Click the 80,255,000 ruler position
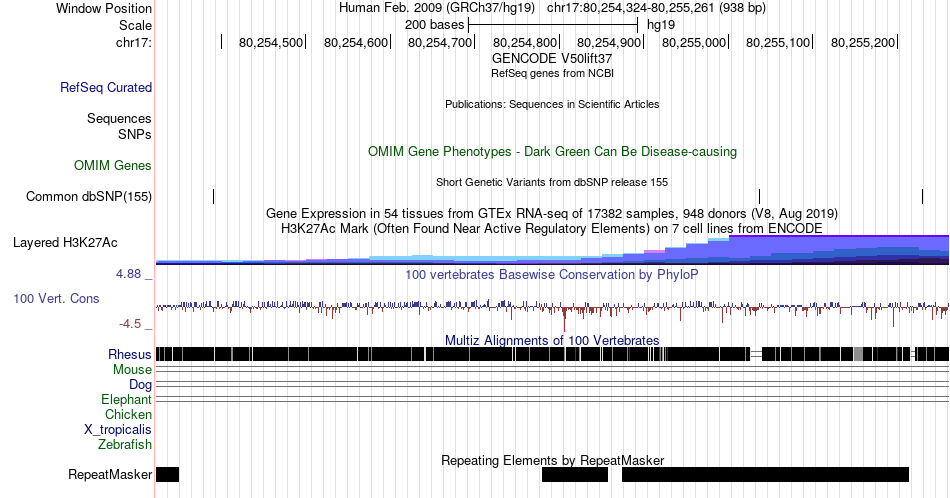 point(694,42)
